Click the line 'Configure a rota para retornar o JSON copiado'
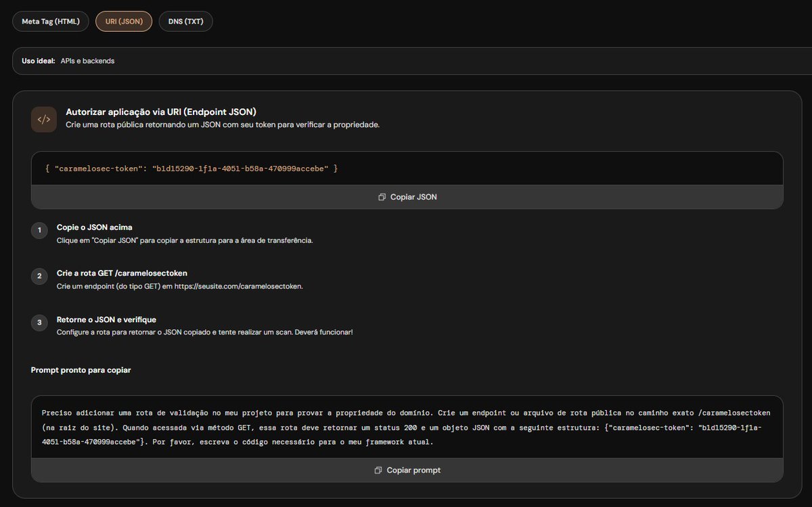Viewport: 812px width, 507px height. coord(205,332)
